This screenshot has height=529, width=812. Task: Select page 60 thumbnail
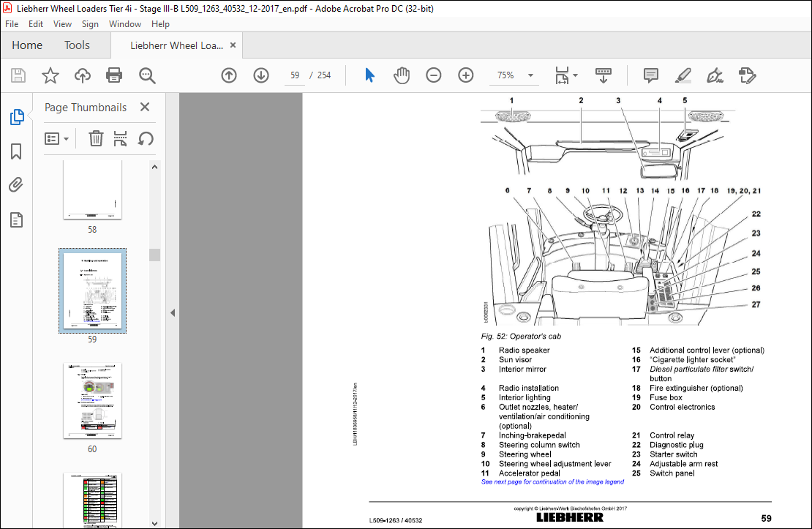[x=92, y=401]
